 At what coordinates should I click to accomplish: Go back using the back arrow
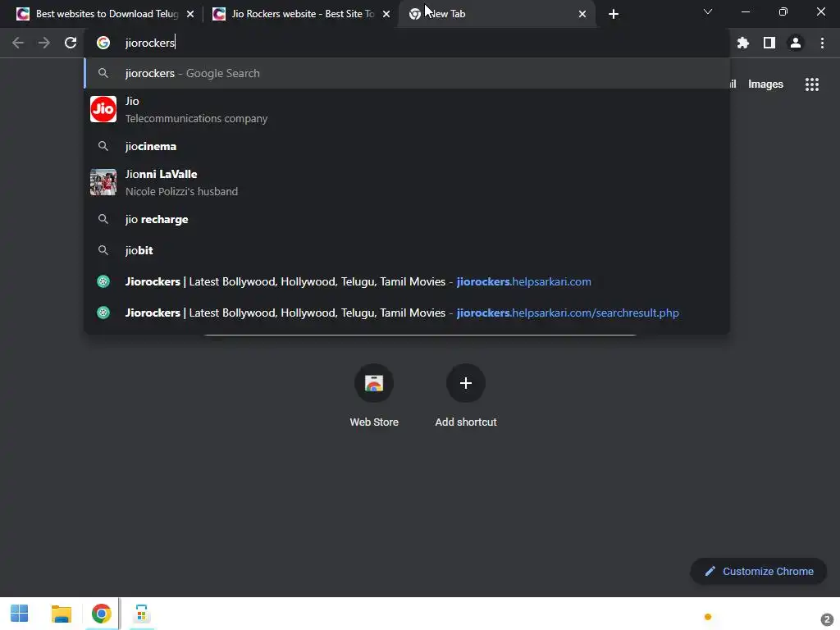(x=18, y=43)
